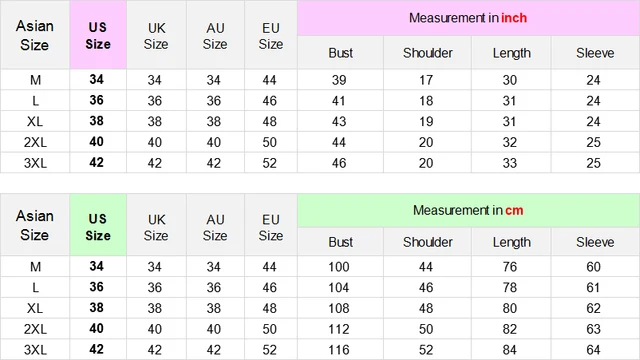Click Bust value 39 in inch table
640x360 pixels.
tap(339, 80)
